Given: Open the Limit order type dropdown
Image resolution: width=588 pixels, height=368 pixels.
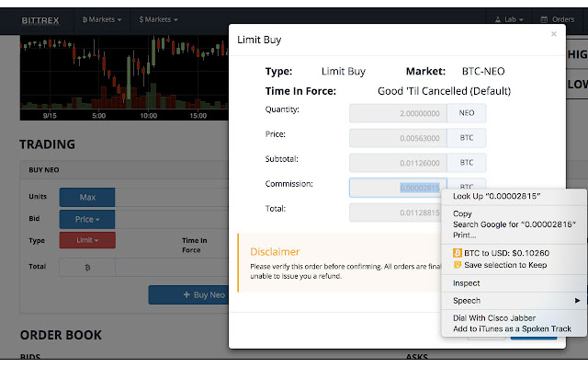Looking at the screenshot, I should click(x=87, y=240).
